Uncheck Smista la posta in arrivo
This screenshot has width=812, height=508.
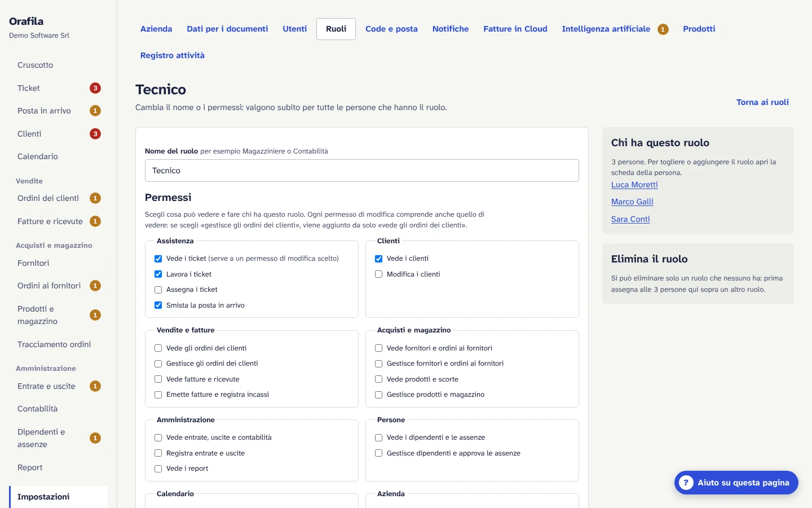158,305
